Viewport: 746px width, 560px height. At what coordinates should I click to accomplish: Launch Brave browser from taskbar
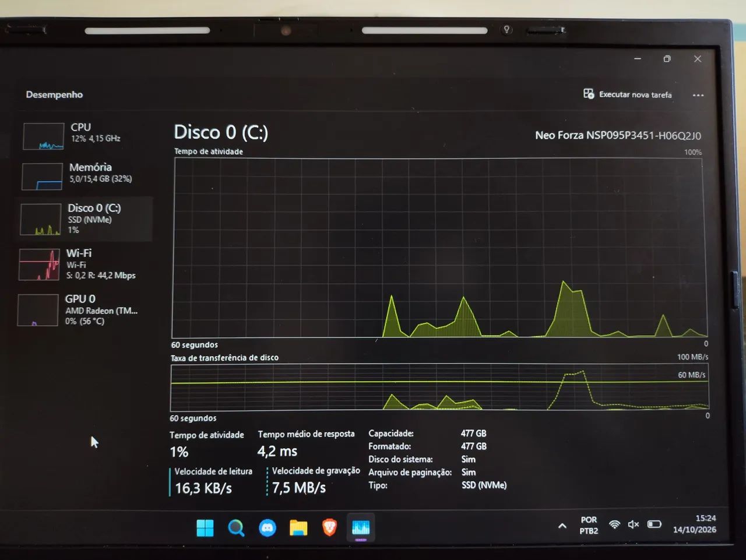pyautogui.click(x=329, y=528)
